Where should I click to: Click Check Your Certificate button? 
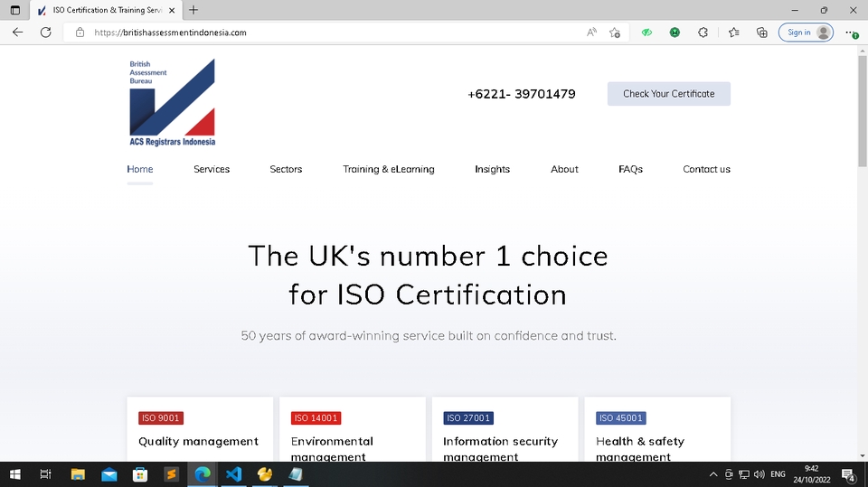click(x=669, y=94)
